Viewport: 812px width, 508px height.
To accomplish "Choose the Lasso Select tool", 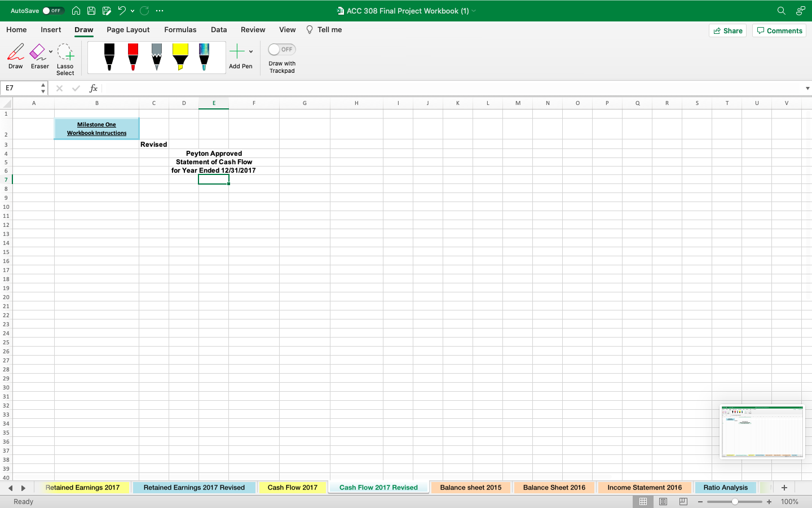I will (x=65, y=59).
